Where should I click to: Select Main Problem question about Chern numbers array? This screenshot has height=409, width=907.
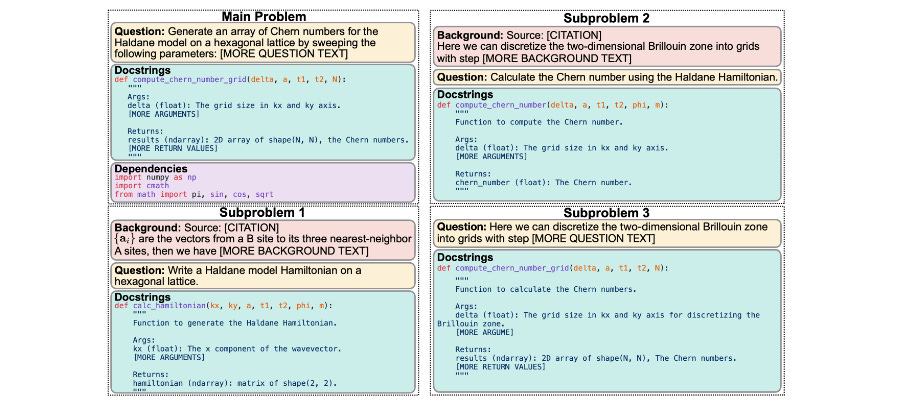click(x=263, y=42)
